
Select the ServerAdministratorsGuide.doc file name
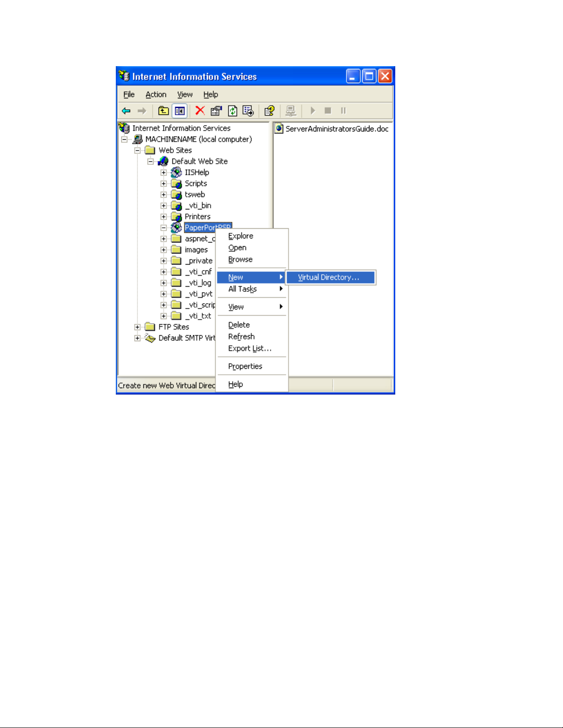tap(337, 129)
